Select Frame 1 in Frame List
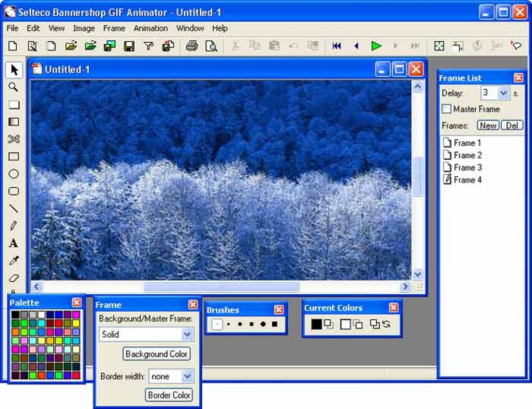 coord(462,143)
